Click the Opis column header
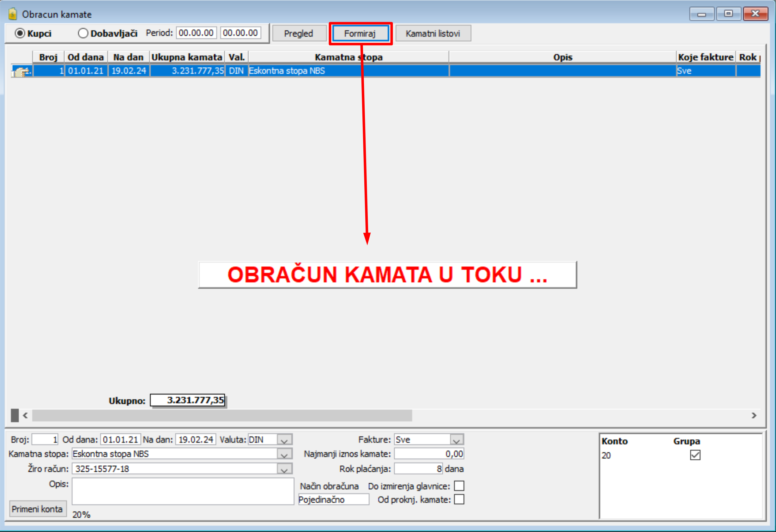This screenshot has width=776, height=532. point(563,57)
